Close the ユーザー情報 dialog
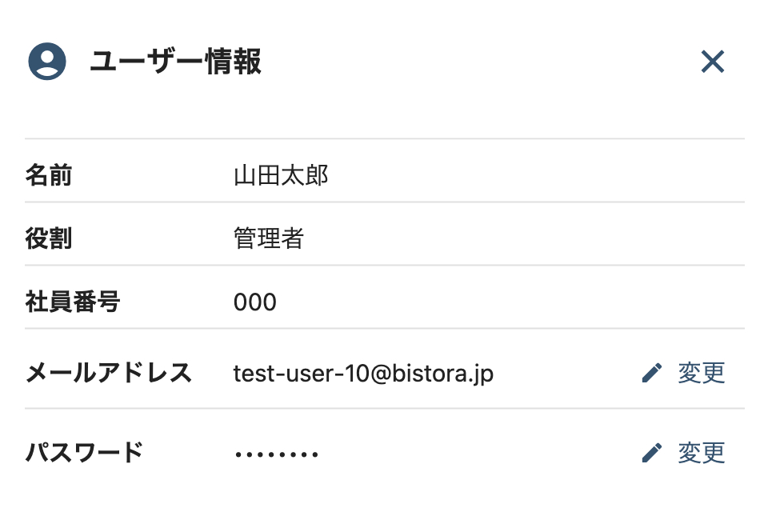 coord(712,62)
